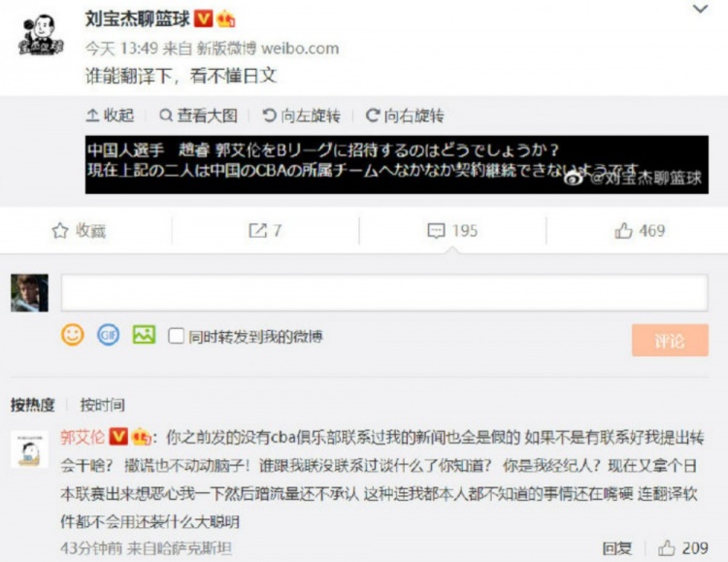View large image with 查看大图
This screenshot has height=562, width=728.
tap(198, 116)
